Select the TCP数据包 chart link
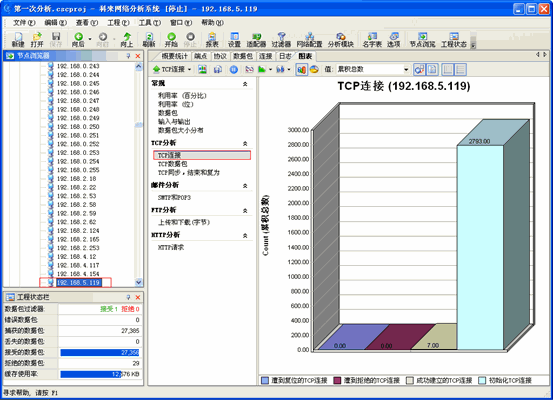 (x=172, y=164)
